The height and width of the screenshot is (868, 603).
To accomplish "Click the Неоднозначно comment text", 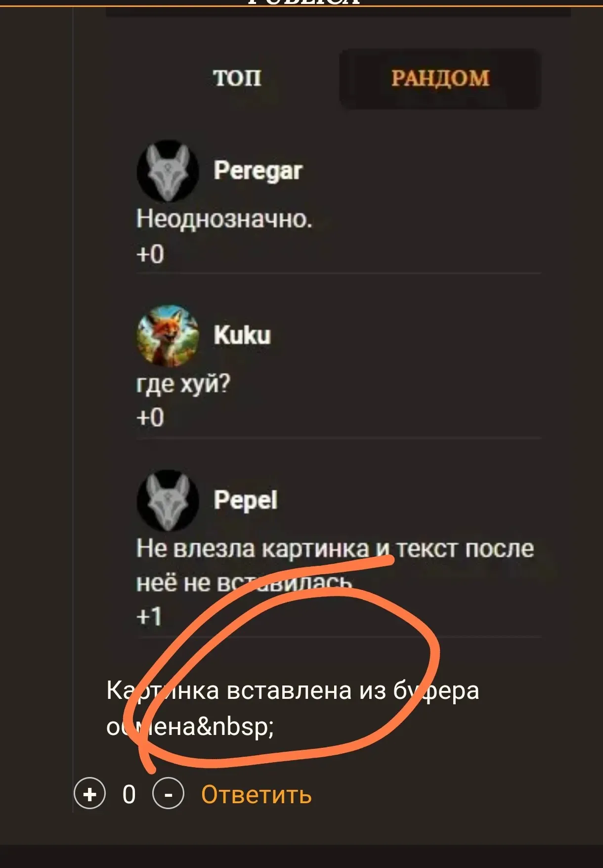I will click(x=224, y=219).
